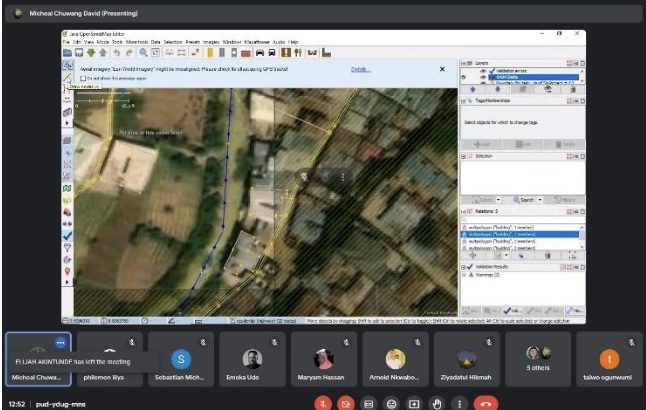Click the last toolbar icon resembling a chart
This screenshot has height=410, width=646.
pyautogui.click(x=326, y=53)
